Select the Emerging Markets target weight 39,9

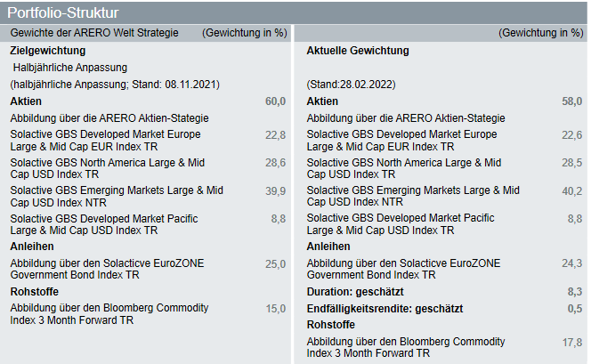pos(275,191)
